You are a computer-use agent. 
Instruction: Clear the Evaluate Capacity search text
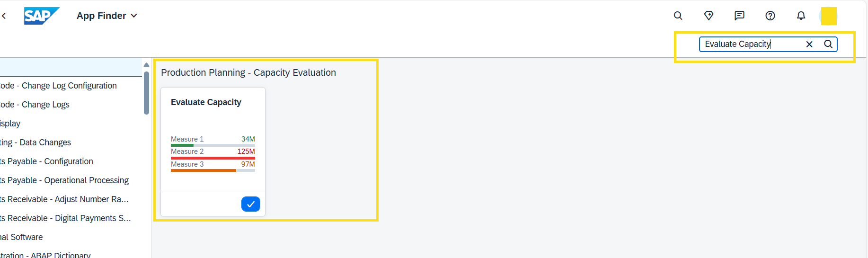pyautogui.click(x=809, y=44)
